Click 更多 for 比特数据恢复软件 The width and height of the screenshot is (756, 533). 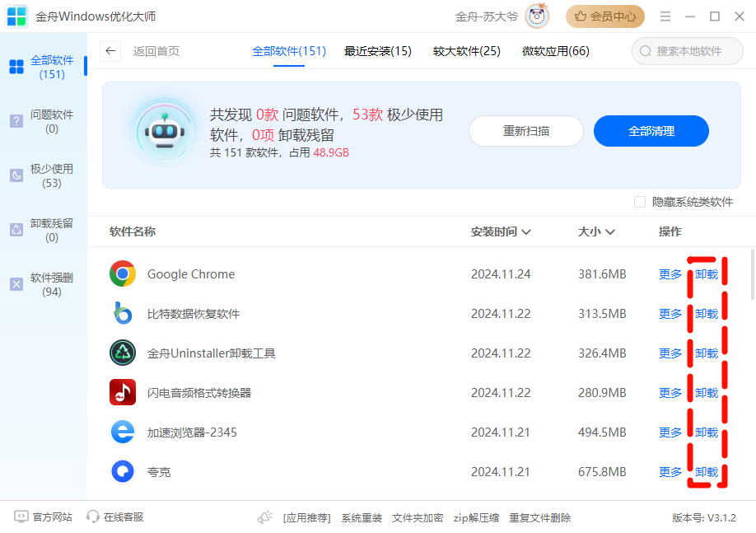point(670,314)
